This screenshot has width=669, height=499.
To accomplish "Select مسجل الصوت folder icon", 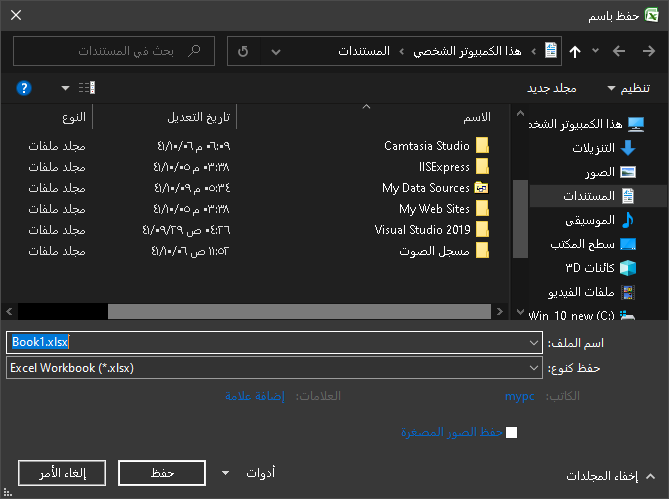I will [482, 251].
